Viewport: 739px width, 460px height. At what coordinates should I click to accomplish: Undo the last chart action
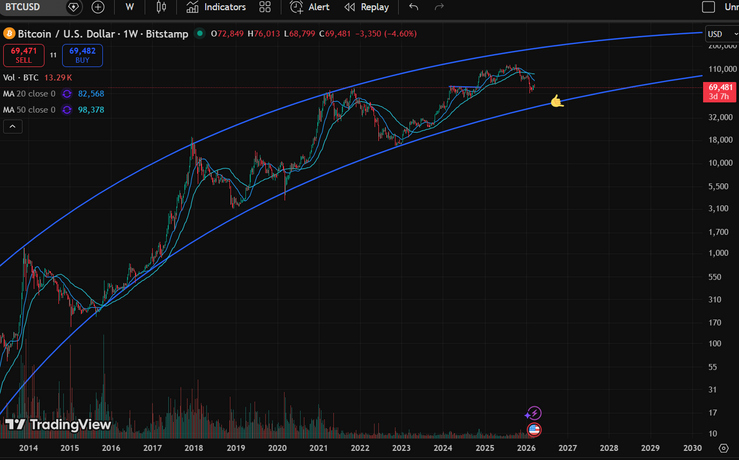pyautogui.click(x=414, y=7)
